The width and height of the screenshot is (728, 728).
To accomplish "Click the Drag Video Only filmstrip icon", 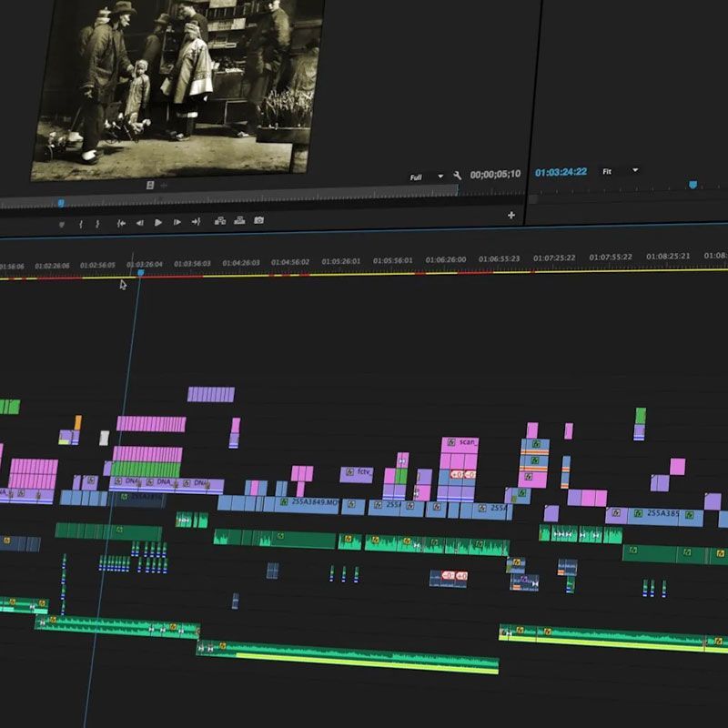I will coord(150,186).
